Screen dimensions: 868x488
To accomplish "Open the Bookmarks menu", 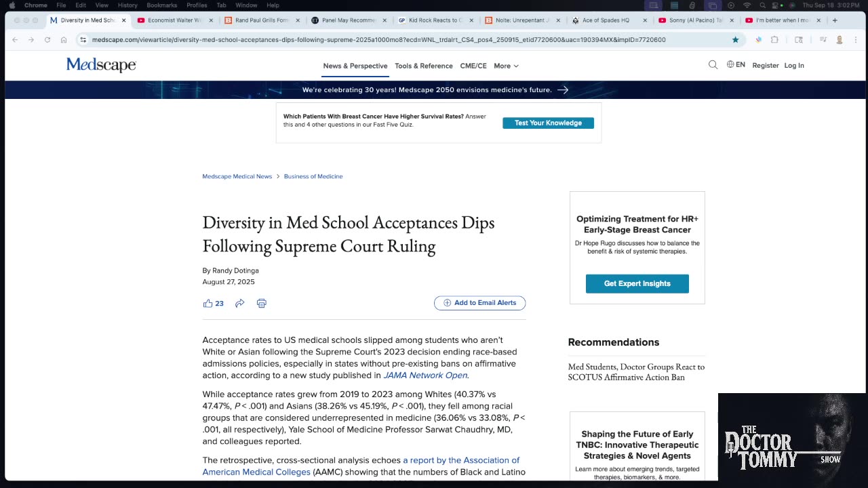I will [162, 5].
